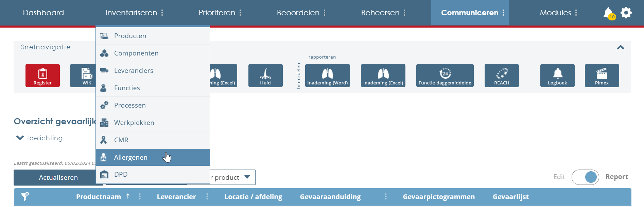Click the REACH tile
Viewport: 644px width, 207px height.
[x=501, y=76]
